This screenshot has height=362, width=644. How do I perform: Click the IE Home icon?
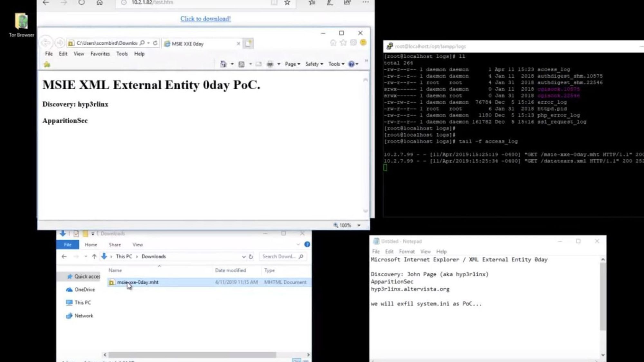[x=333, y=43]
